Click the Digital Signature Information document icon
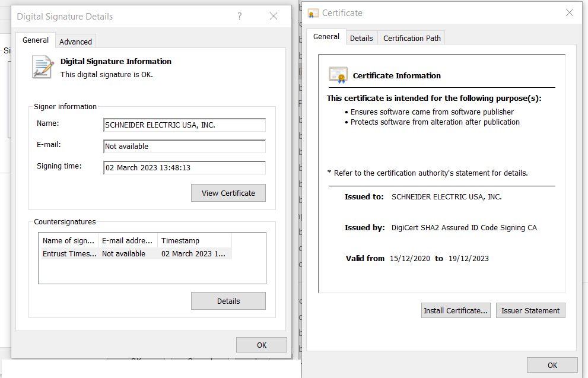 click(x=42, y=67)
